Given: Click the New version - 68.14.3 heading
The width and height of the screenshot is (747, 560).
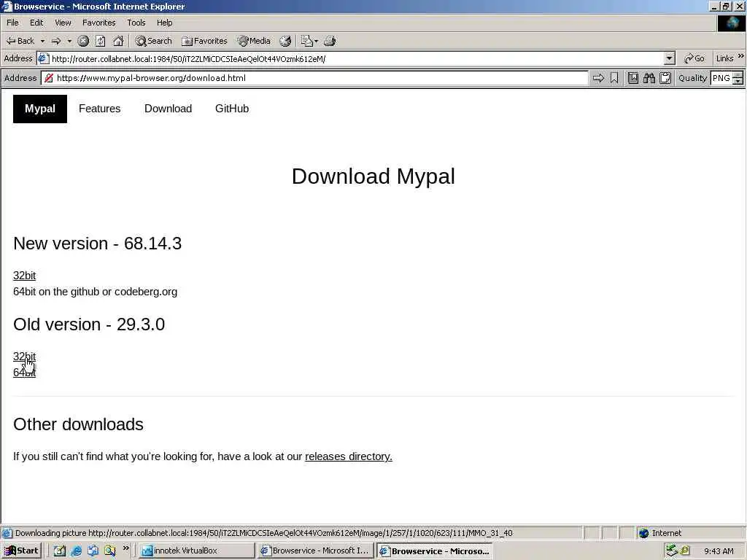Looking at the screenshot, I should pyautogui.click(x=97, y=244).
